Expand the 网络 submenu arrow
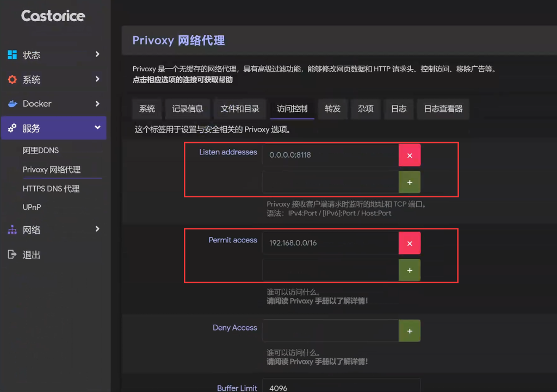This screenshot has width=557, height=392. point(97,229)
